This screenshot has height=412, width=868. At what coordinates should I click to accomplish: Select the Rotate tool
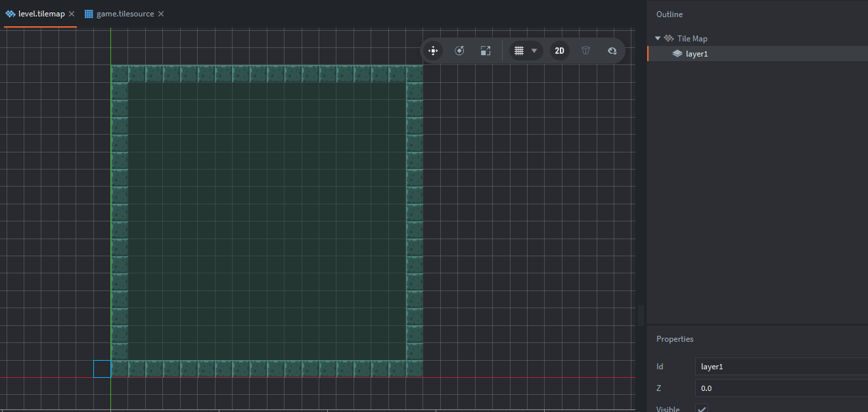[x=459, y=51]
